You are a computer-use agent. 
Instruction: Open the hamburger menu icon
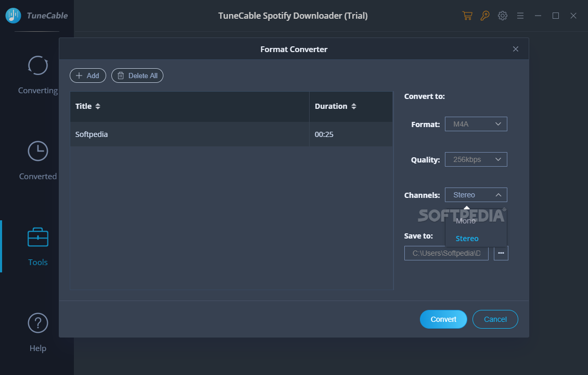tap(520, 16)
